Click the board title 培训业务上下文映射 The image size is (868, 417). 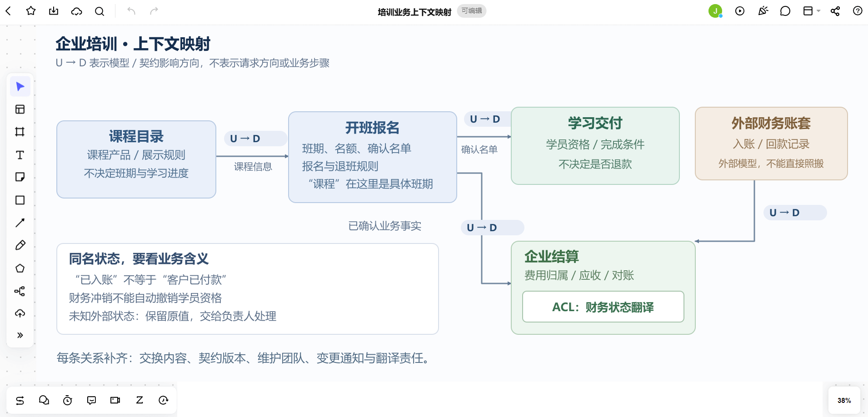[x=414, y=12]
